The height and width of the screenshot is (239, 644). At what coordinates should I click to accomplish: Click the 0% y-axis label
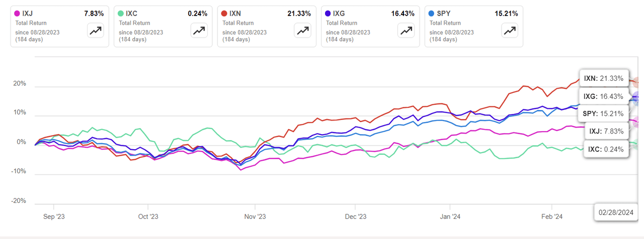click(22, 142)
